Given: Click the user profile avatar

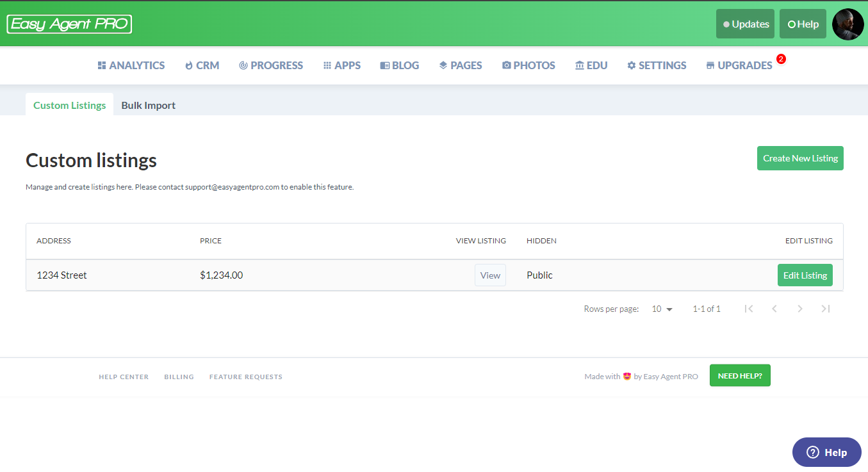Looking at the screenshot, I should pos(848,24).
